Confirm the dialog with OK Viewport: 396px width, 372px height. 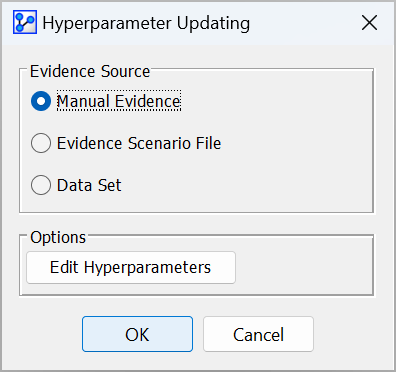(137, 334)
